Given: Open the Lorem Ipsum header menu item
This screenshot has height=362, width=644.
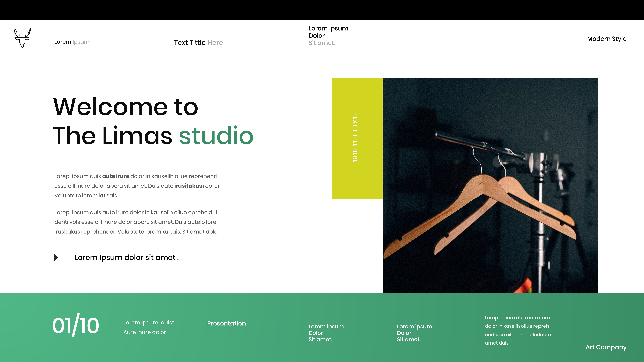Looking at the screenshot, I should pos(72,42).
